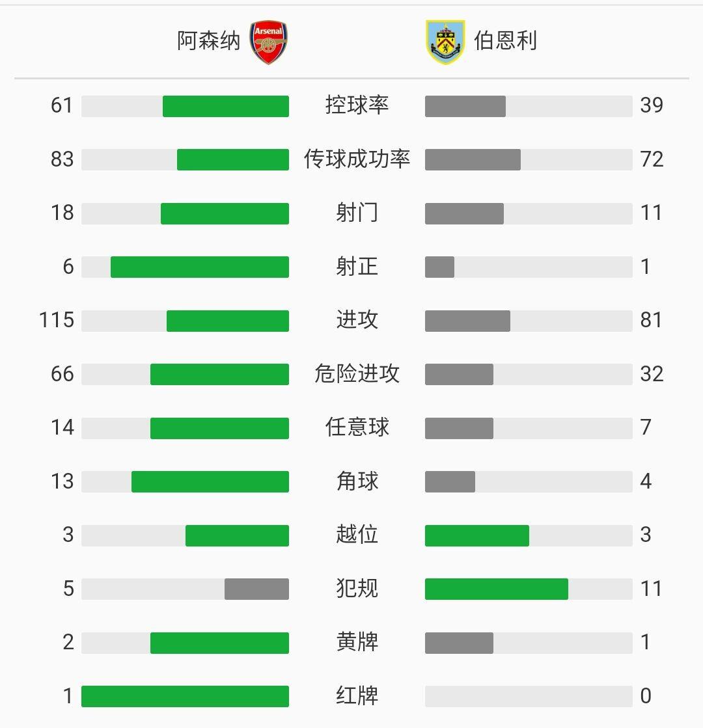Open the 伯恩利 team name link
The image size is (703, 728).
pyautogui.click(x=506, y=41)
